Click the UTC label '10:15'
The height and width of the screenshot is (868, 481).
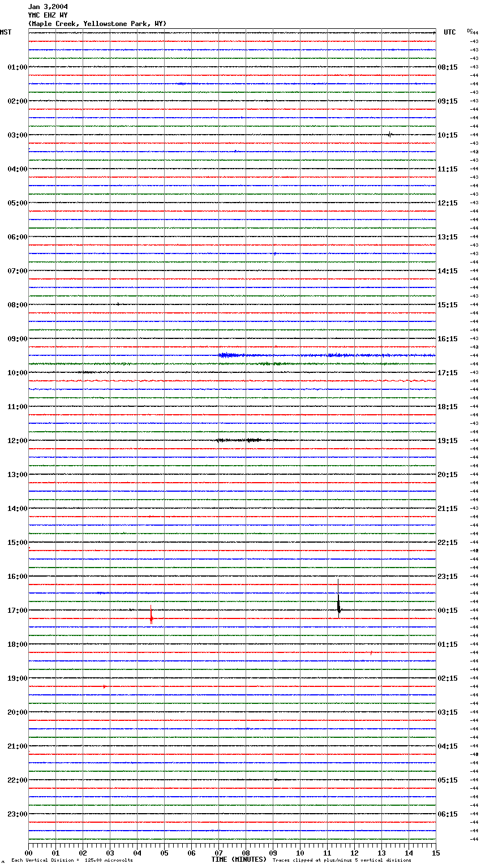(448, 135)
